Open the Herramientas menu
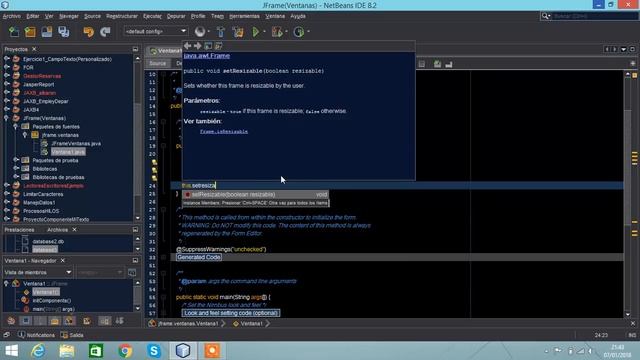This screenshot has height=360, width=640. (x=244, y=16)
